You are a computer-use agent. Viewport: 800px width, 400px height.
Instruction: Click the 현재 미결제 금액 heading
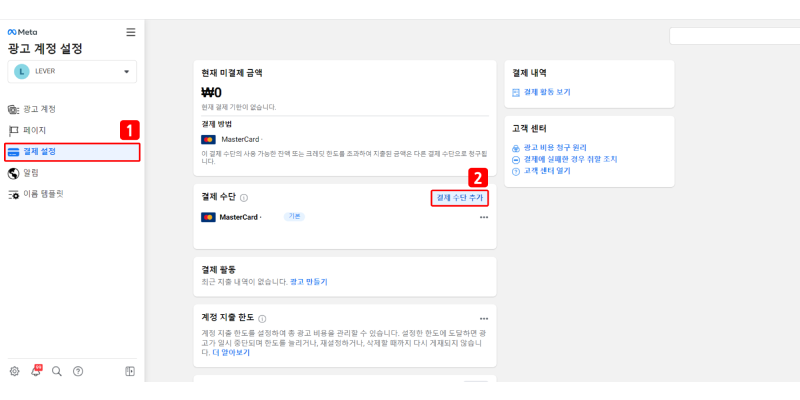coord(232,73)
